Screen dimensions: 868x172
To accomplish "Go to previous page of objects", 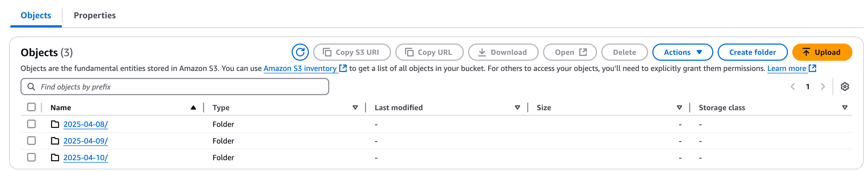I will [793, 87].
